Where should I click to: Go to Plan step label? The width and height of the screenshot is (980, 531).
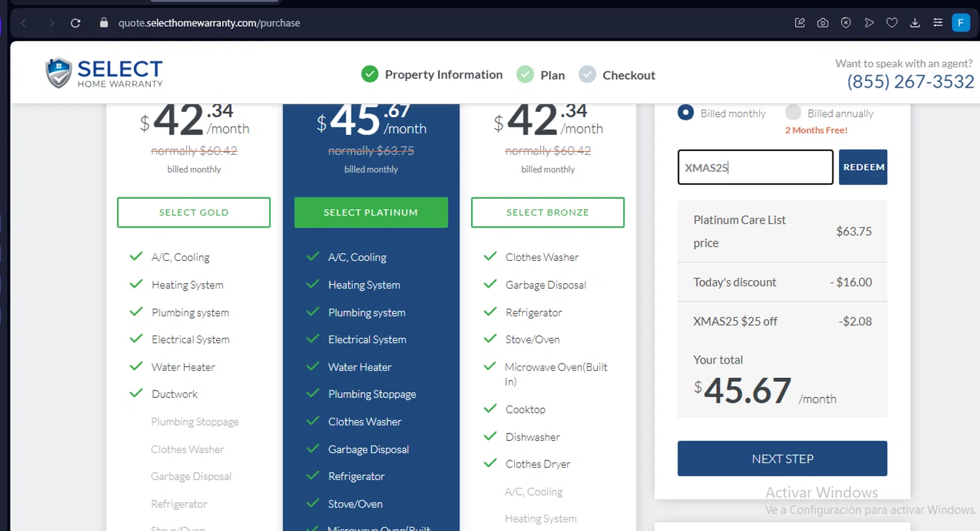tap(553, 75)
